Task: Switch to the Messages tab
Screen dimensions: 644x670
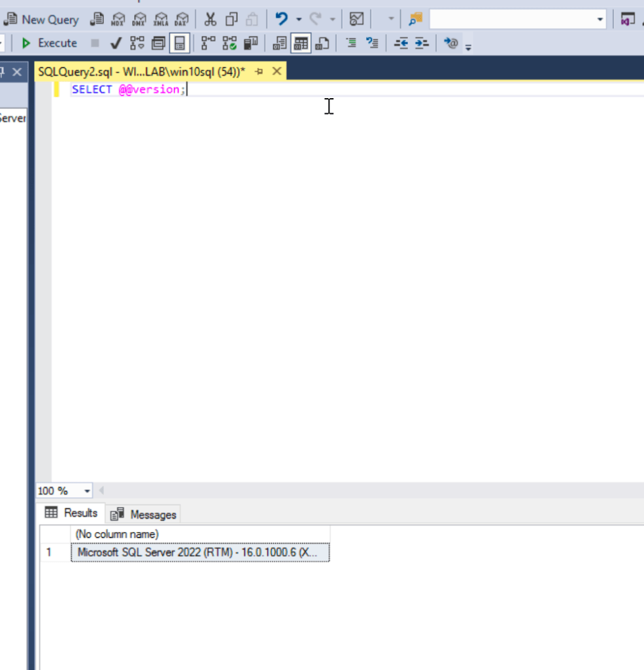Action: click(x=146, y=514)
